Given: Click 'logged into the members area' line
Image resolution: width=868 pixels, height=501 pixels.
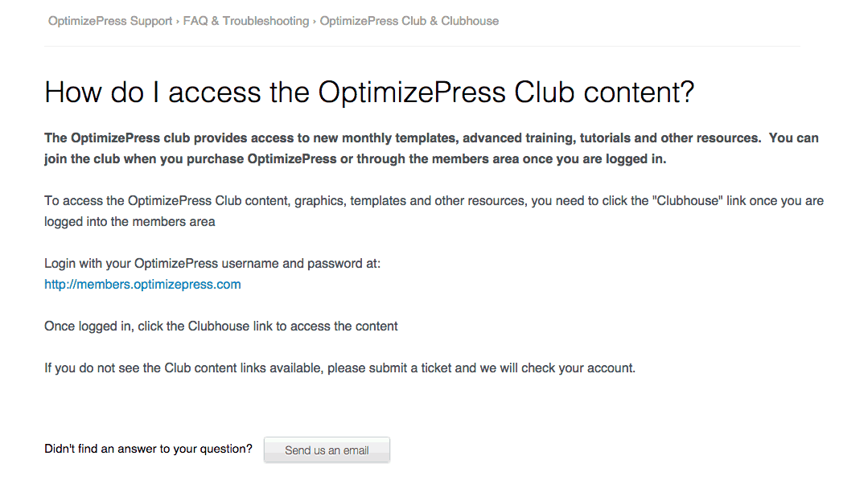Looking at the screenshot, I should [130, 221].
